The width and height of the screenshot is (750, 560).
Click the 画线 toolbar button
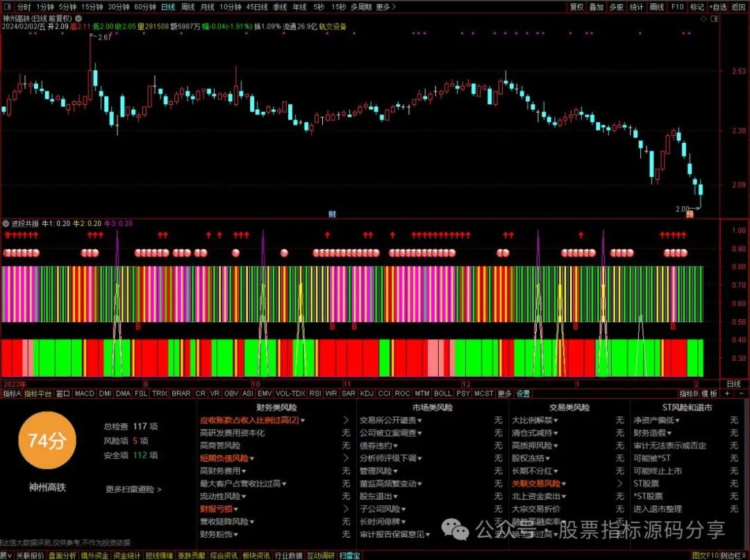[657, 7]
